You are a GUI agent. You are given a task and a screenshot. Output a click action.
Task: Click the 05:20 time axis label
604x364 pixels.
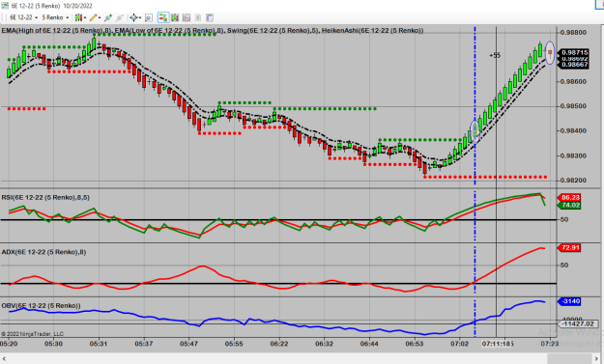(x=9, y=343)
